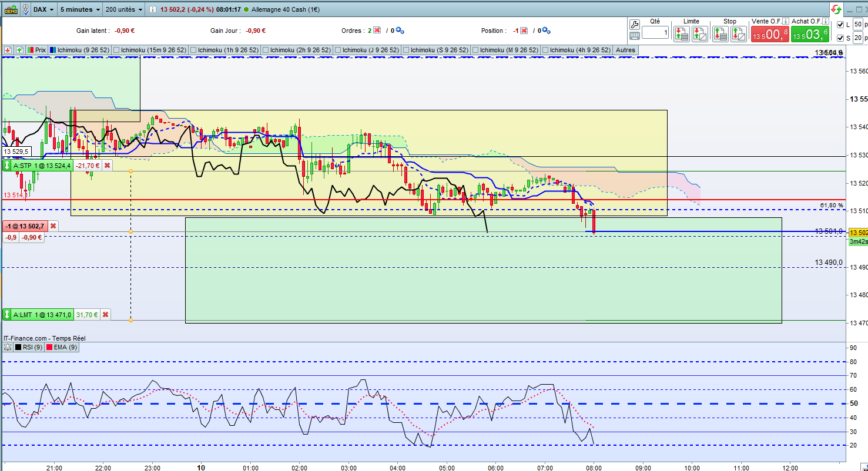The width and height of the screenshot is (868, 471).
Task: Select the A:LMT 1 @ 13 471,0 order label
Action: pos(43,315)
